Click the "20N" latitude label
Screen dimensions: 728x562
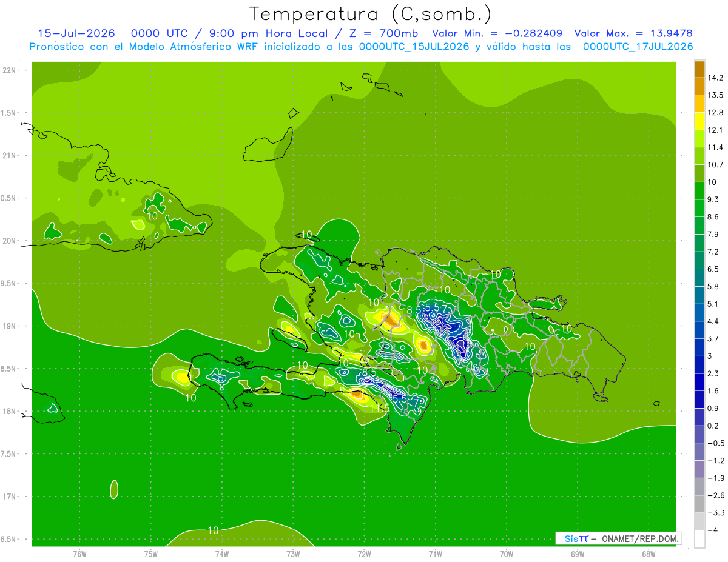(x=10, y=241)
